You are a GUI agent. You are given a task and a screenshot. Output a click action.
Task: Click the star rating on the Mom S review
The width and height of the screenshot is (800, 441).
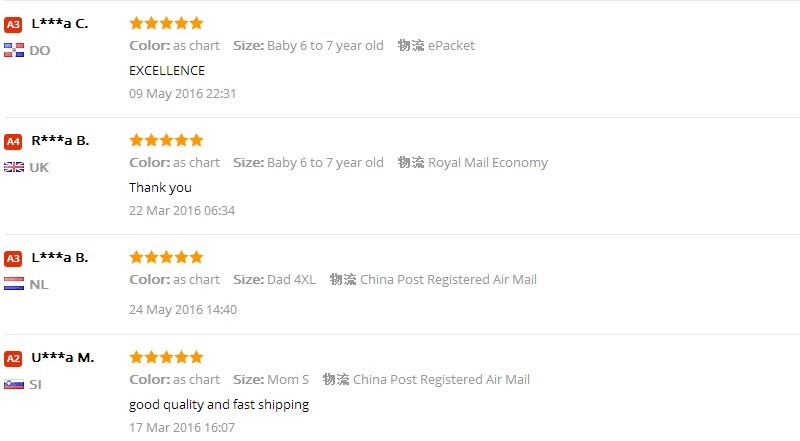click(166, 357)
